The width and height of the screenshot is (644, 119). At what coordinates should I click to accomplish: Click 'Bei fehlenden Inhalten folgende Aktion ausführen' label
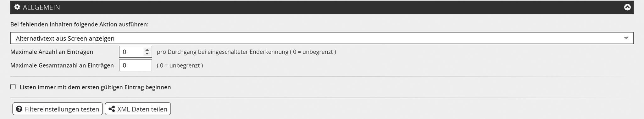click(x=79, y=24)
